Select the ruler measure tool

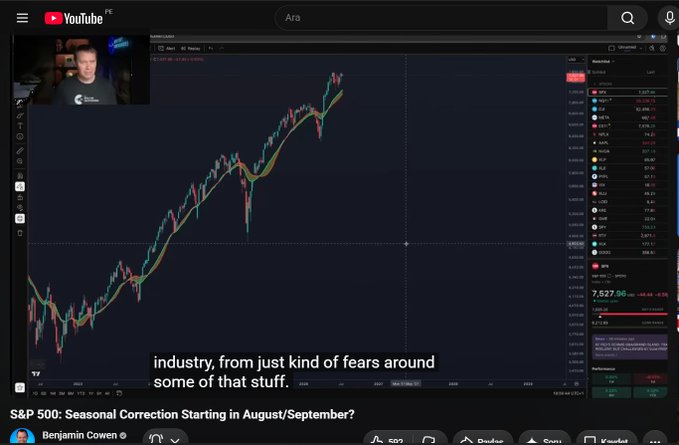coord(20,151)
